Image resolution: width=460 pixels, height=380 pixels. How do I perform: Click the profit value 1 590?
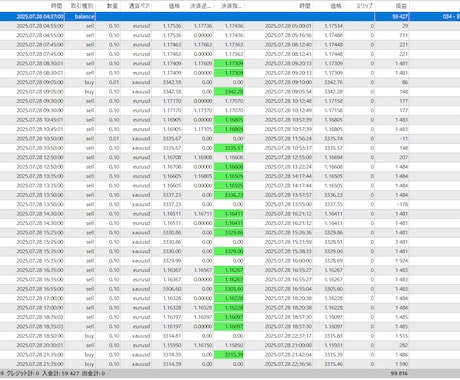click(x=401, y=364)
